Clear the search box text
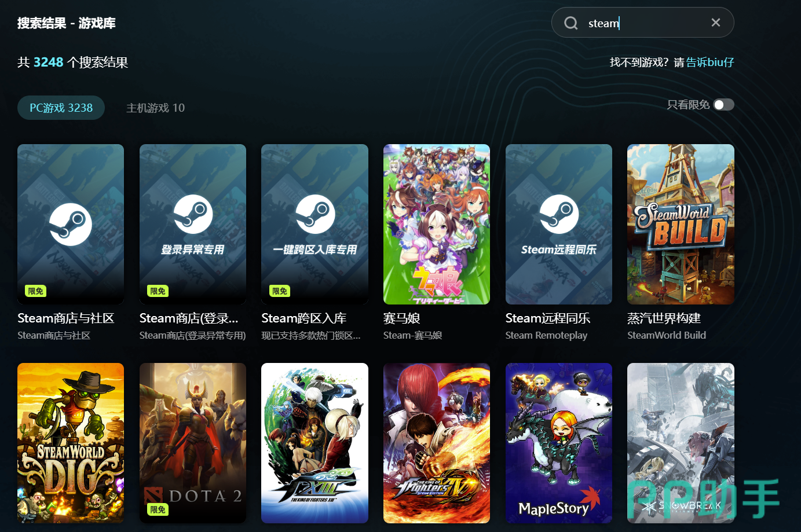This screenshot has width=801, height=532. pyautogui.click(x=715, y=23)
